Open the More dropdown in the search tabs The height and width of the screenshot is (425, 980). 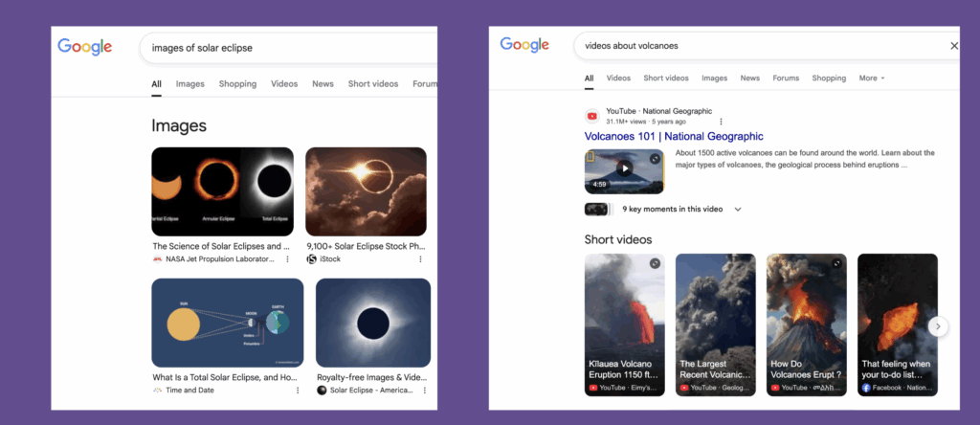pyautogui.click(x=872, y=78)
